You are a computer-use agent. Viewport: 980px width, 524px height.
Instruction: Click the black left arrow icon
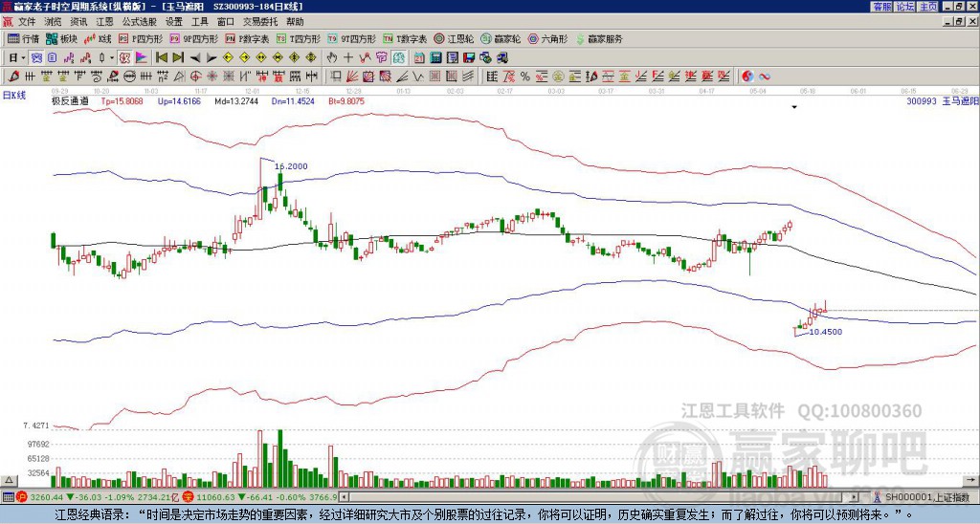point(195,57)
